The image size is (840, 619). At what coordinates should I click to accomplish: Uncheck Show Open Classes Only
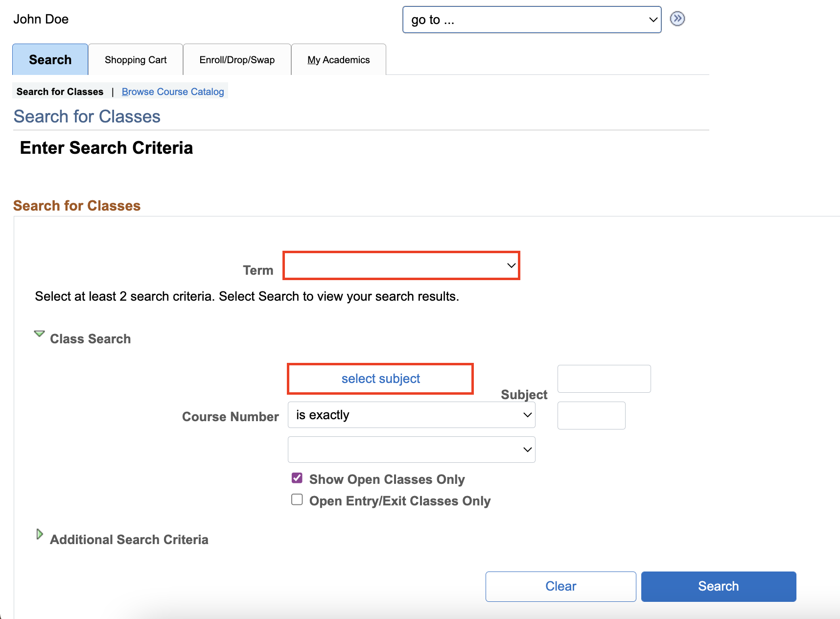coord(297,478)
